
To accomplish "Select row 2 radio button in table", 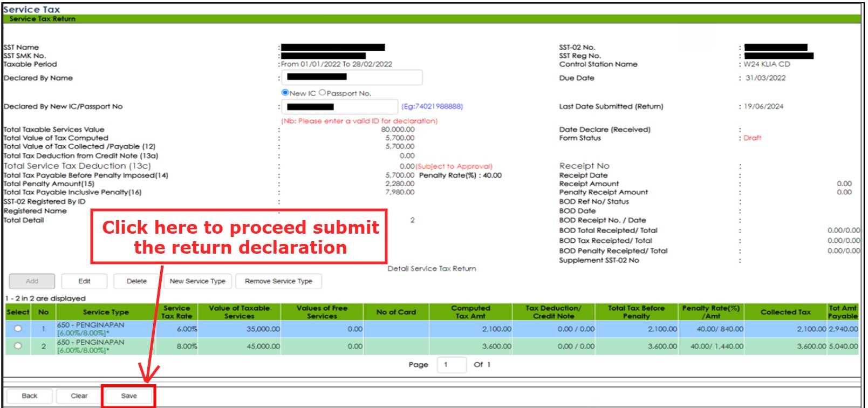I will coord(18,346).
